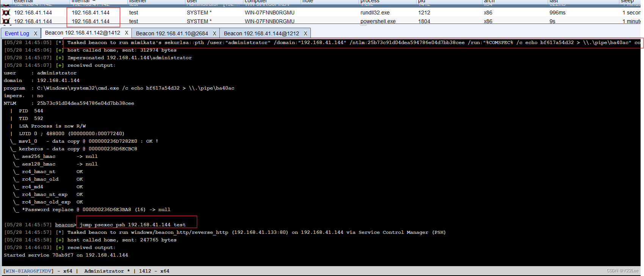
Task: Click internal IP 192.168.41.144 in the powershell.exe row
Action: pyautogui.click(x=91, y=21)
